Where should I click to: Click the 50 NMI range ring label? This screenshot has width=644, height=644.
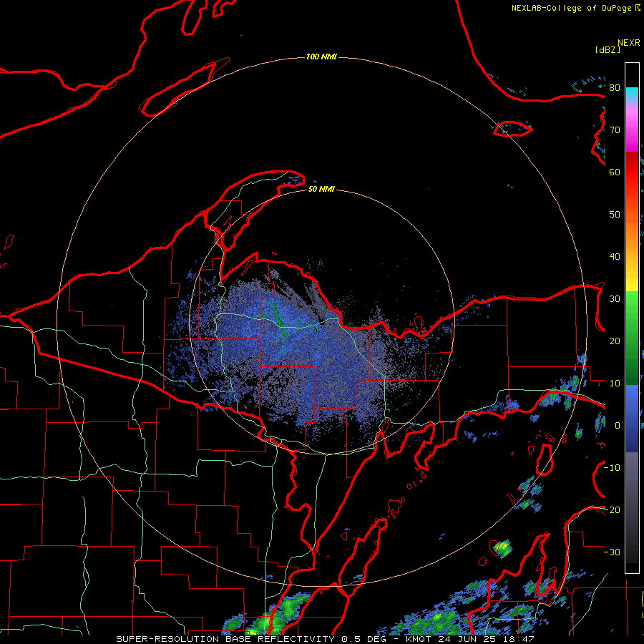pos(321,189)
